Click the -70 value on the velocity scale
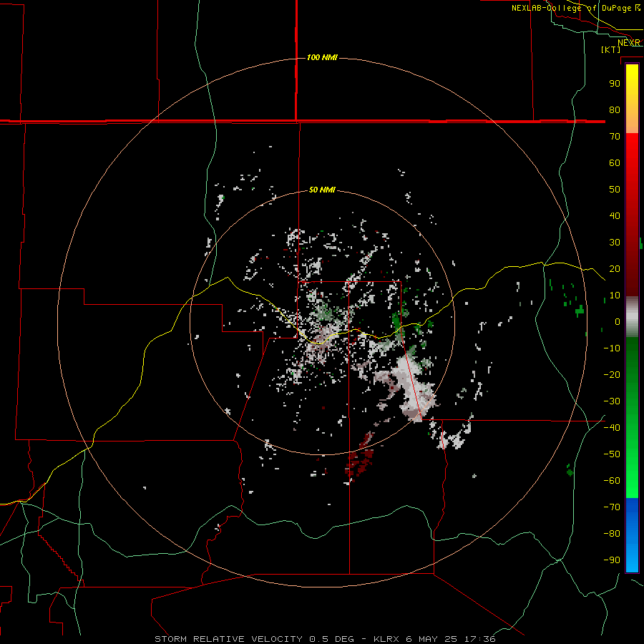644x644 pixels. 612,507
